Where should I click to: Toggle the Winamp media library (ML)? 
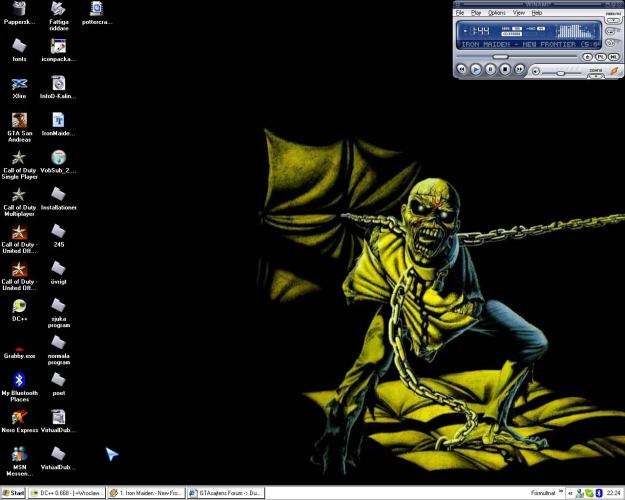click(x=612, y=57)
